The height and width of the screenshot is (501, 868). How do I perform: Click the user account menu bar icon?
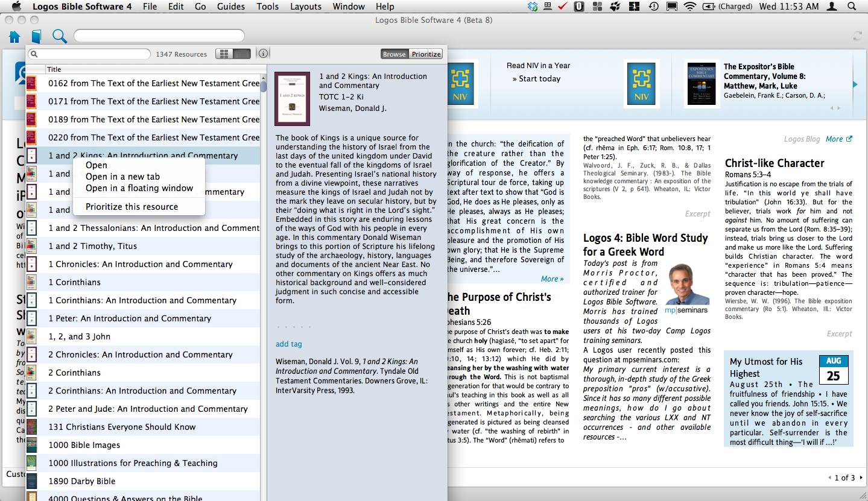[x=832, y=7]
